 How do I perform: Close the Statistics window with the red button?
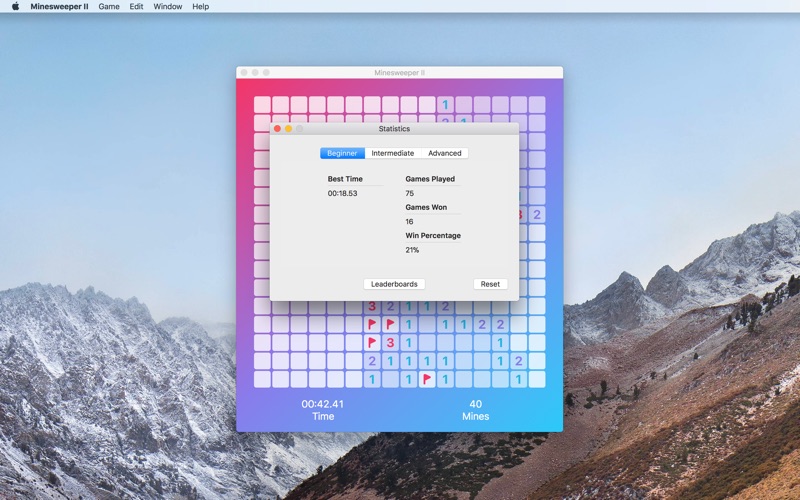pyautogui.click(x=278, y=129)
